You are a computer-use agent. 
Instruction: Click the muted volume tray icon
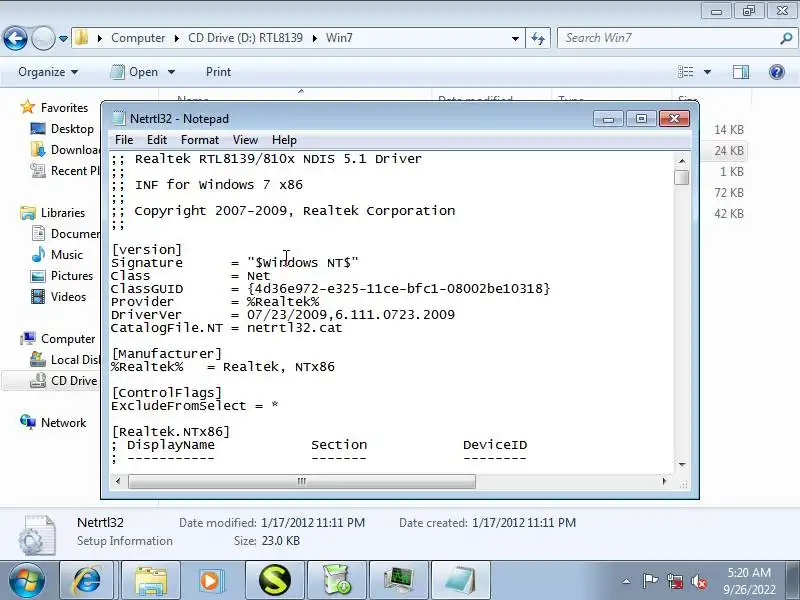(x=699, y=581)
